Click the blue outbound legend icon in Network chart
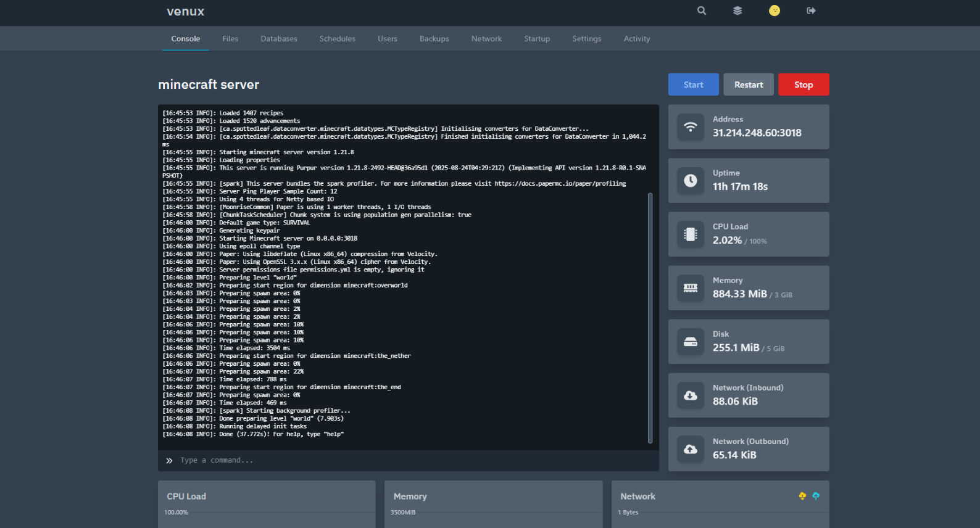This screenshot has width=980, height=528. click(x=816, y=496)
